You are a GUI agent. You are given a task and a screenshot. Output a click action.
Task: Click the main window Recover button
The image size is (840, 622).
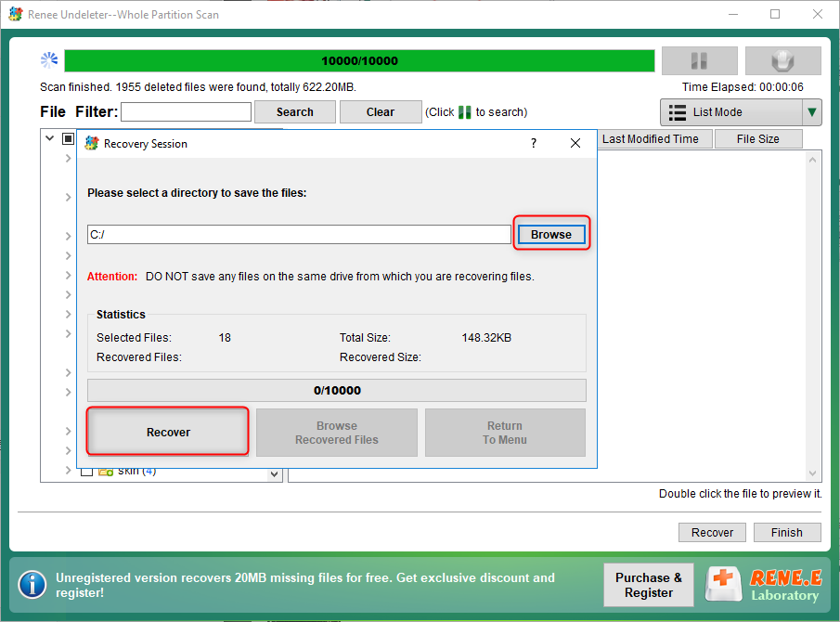[x=712, y=532]
